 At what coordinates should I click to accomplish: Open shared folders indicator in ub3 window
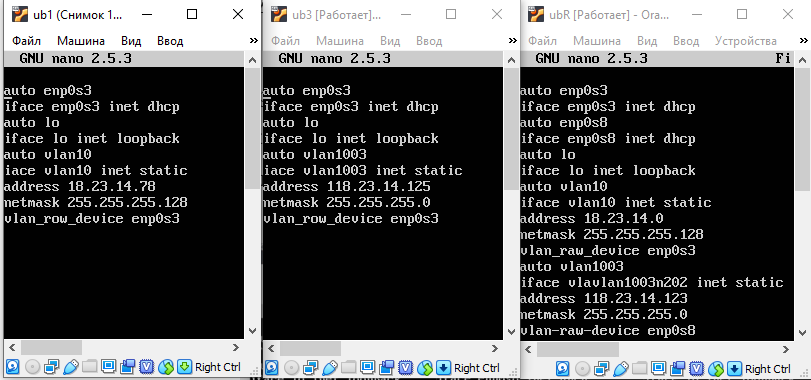click(x=349, y=368)
